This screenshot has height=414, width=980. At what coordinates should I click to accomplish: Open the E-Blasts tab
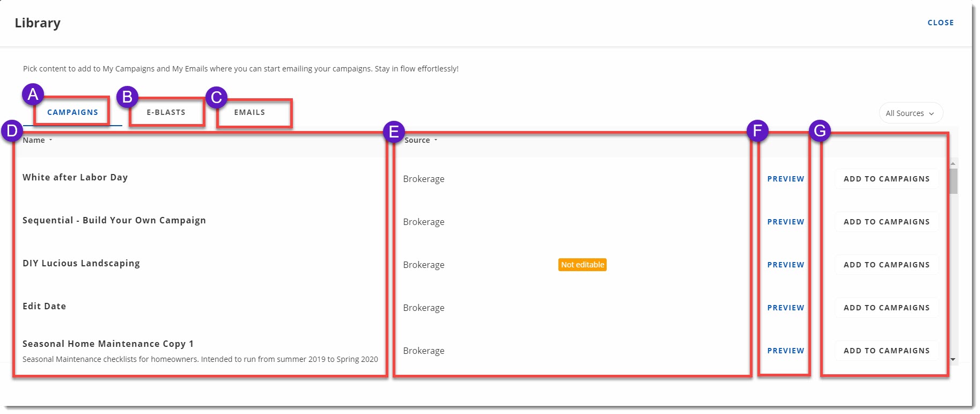[x=166, y=112]
